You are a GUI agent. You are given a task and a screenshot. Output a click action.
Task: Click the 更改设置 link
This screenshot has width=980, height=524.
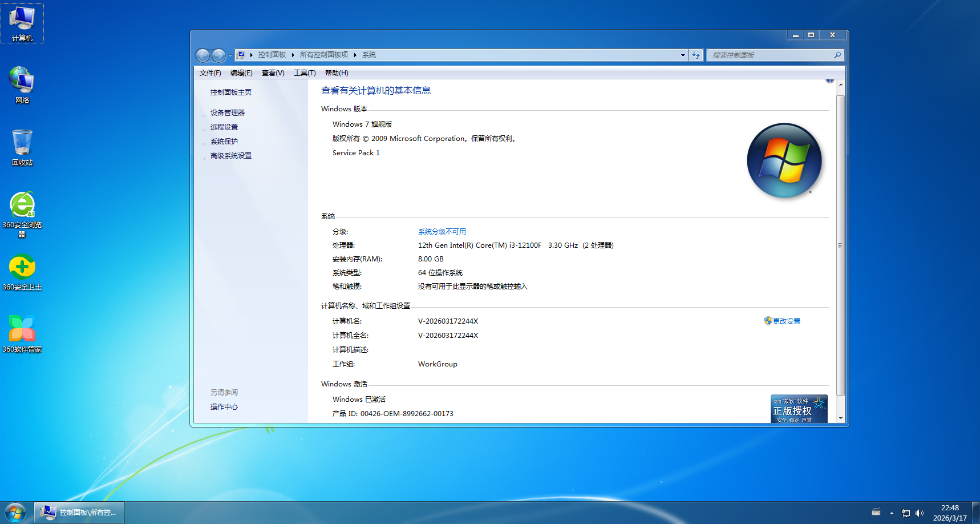787,321
